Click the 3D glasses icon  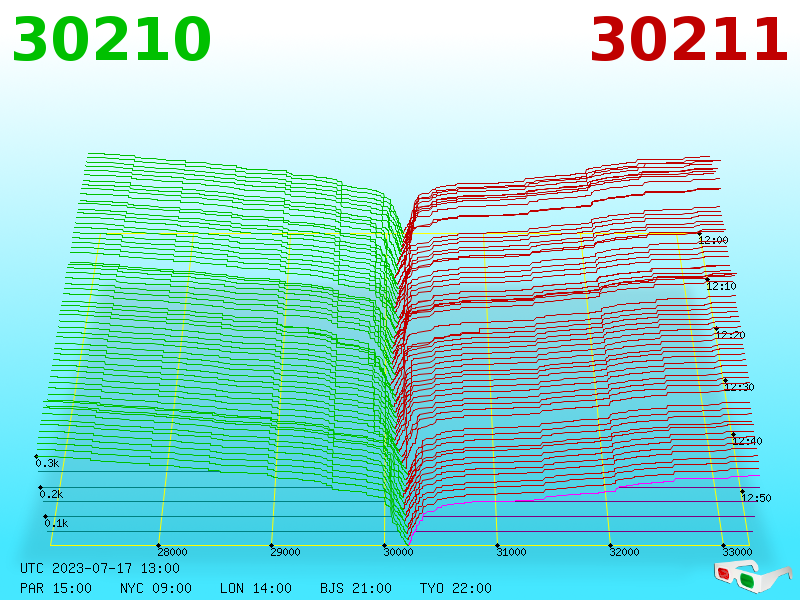(751, 578)
